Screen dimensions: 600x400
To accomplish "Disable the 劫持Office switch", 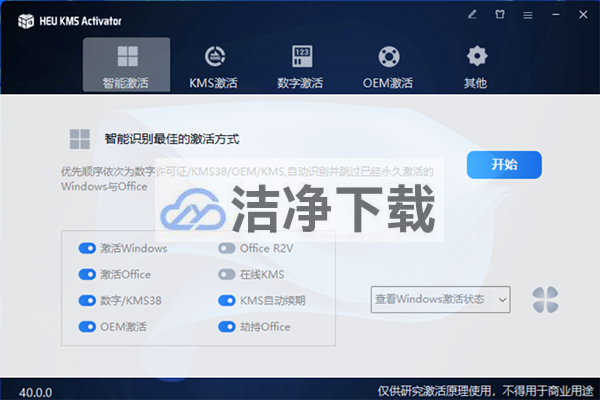I will pos(227,327).
